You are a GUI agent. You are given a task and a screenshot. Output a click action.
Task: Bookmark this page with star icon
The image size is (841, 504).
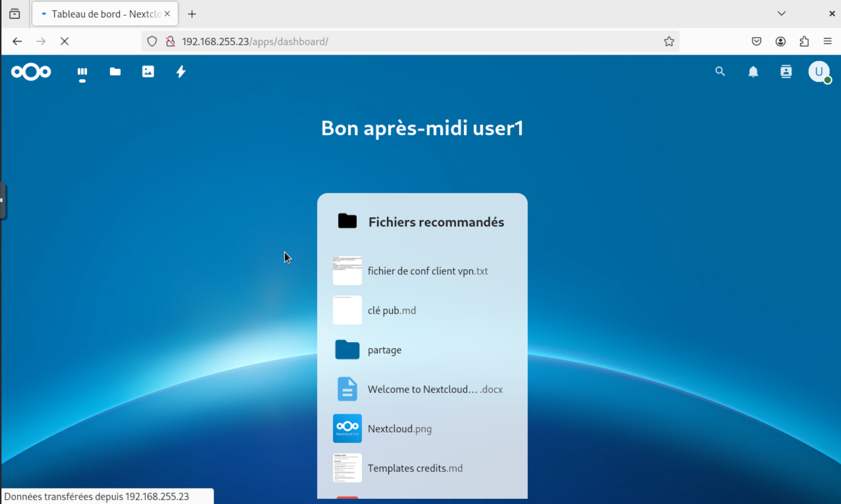(669, 41)
